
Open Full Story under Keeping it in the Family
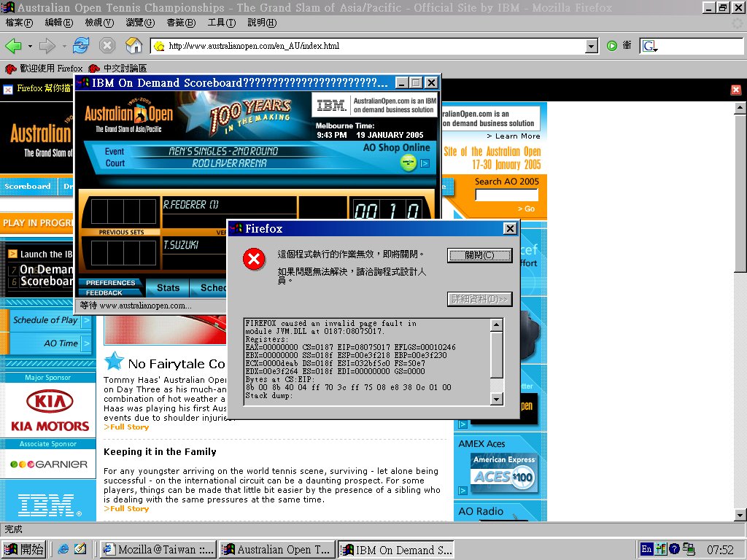click(x=126, y=509)
